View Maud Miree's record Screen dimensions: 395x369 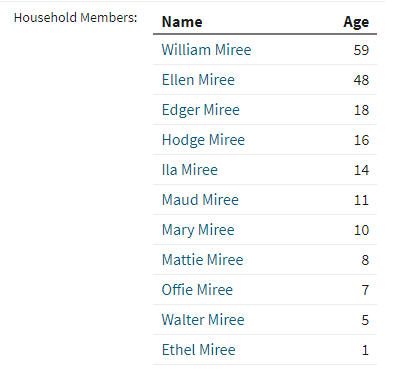tap(200, 200)
